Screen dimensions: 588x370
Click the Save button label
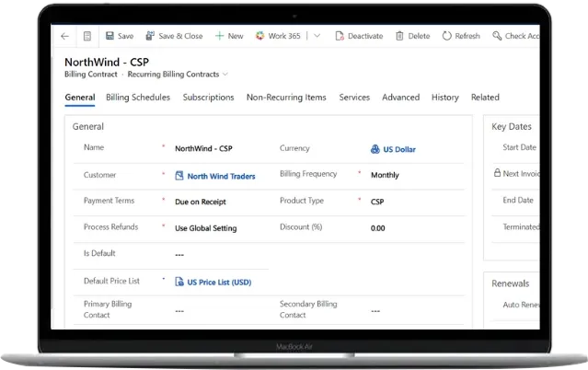pyautogui.click(x=126, y=36)
